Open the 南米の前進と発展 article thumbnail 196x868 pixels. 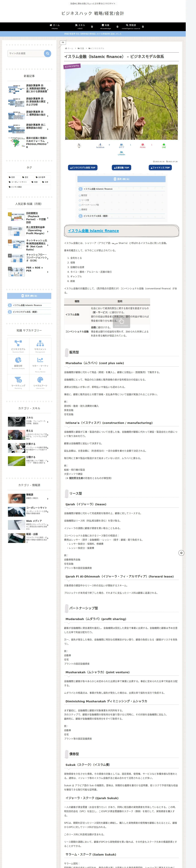[16, 142]
